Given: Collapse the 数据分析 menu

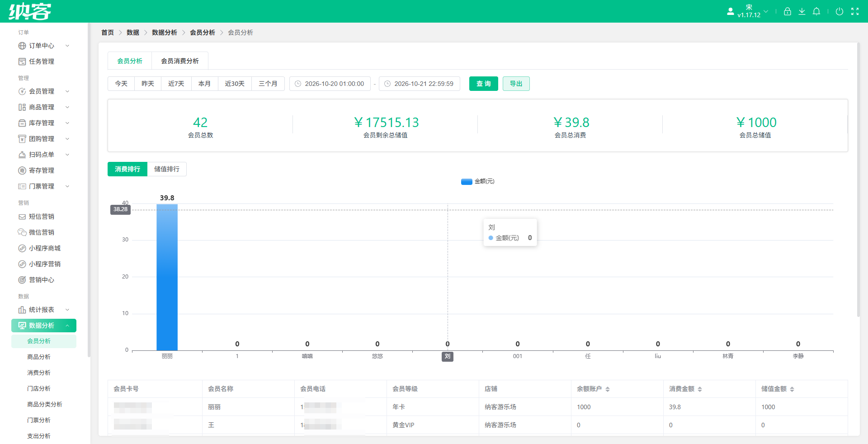Looking at the screenshot, I should 44,326.
